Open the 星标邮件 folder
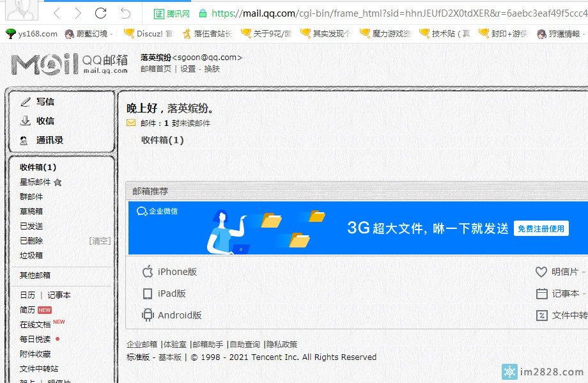This screenshot has height=383, width=588. point(35,182)
